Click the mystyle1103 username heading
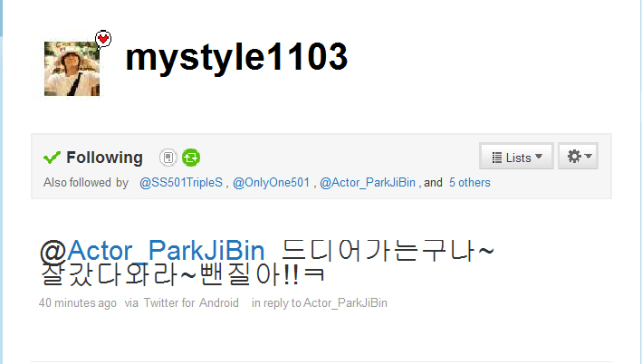Image resolution: width=642 pixels, height=364 pixels. [x=236, y=58]
